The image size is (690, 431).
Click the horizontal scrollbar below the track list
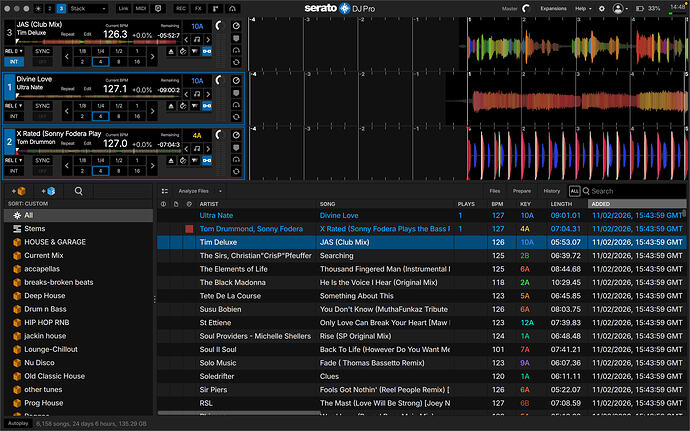[x=239, y=413]
